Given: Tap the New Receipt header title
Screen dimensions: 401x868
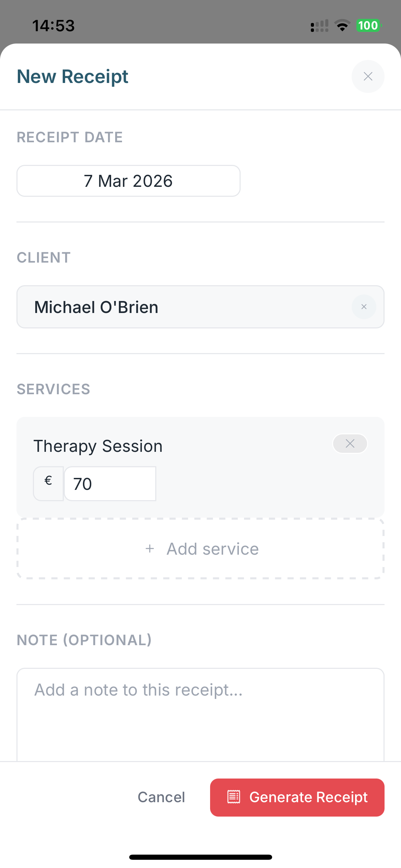Looking at the screenshot, I should coord(73,76).
